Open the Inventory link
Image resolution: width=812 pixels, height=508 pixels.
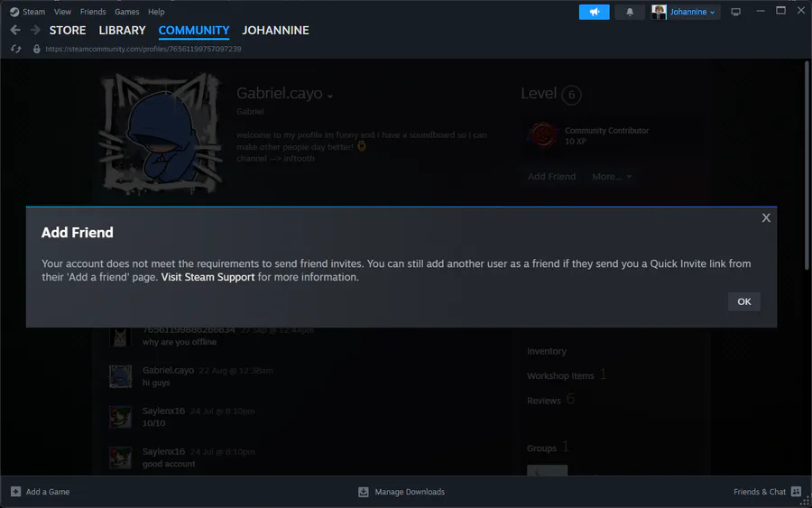coord(547,351)
